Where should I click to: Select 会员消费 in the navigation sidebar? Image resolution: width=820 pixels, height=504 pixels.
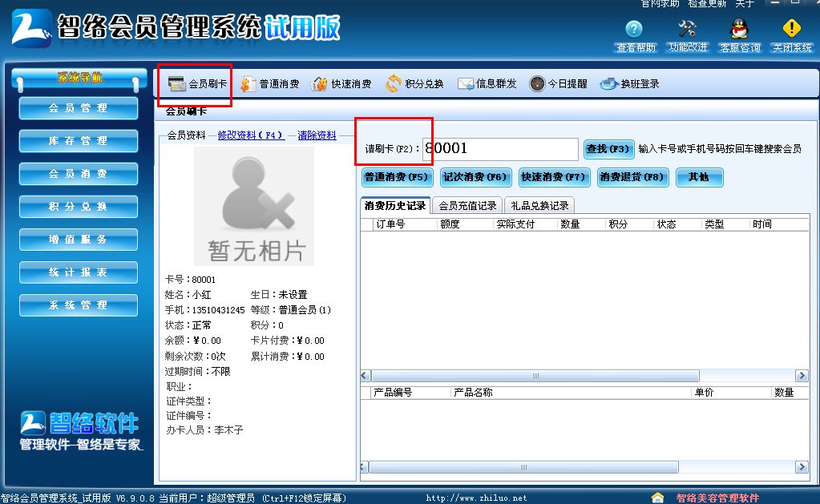tap(79, 174)
